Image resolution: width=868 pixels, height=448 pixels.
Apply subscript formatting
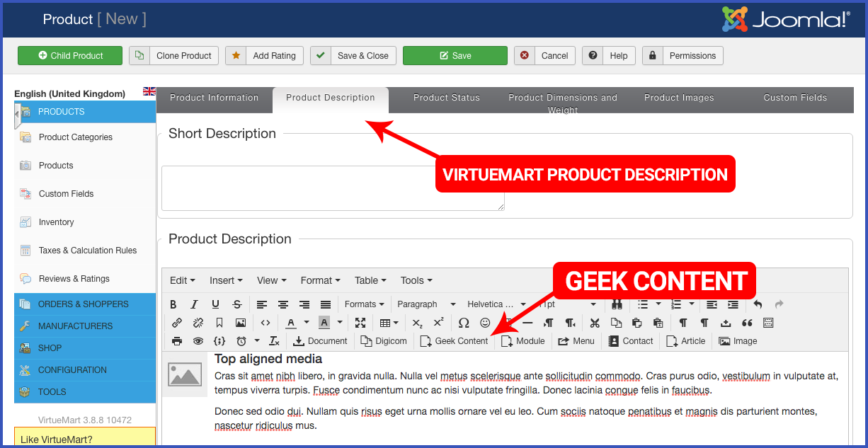click(x=417, y=323)
